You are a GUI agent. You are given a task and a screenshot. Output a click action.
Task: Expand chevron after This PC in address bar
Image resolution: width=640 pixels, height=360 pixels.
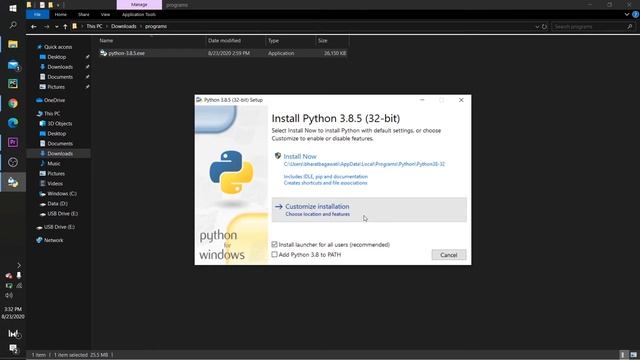pos(107,27)
